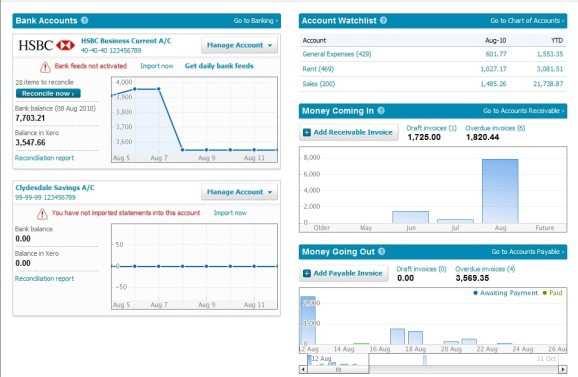Click Paid legend item

click(552, 293)
